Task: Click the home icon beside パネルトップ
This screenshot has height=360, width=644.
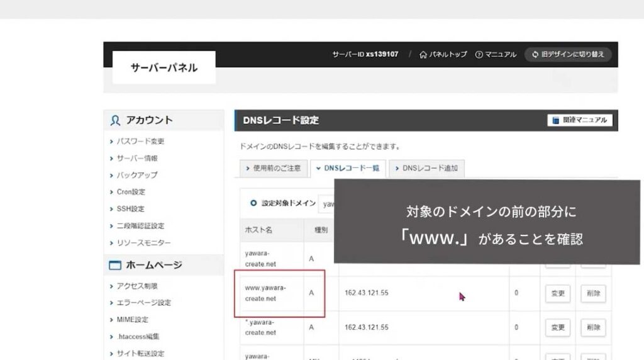Action: (423, 54)
